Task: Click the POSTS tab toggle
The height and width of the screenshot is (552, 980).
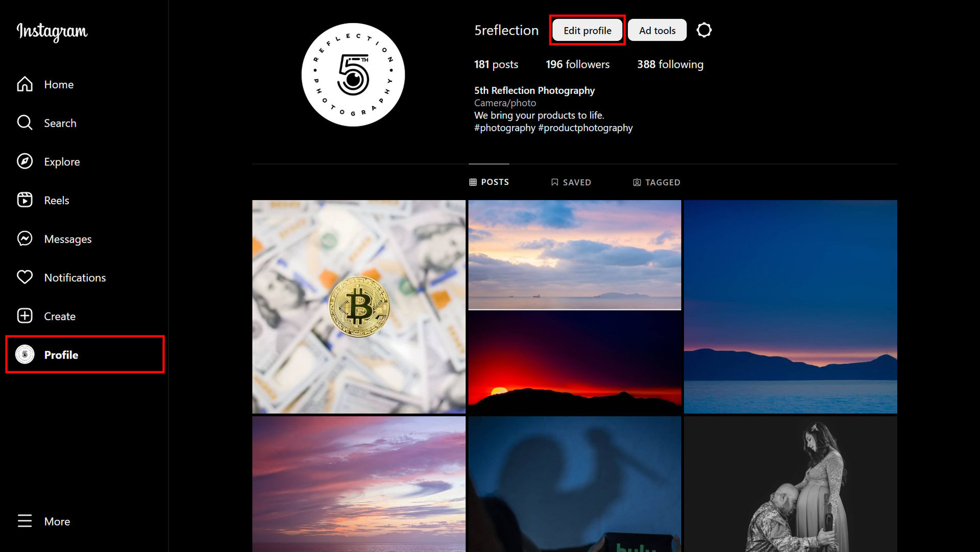Action: point(488,182)
